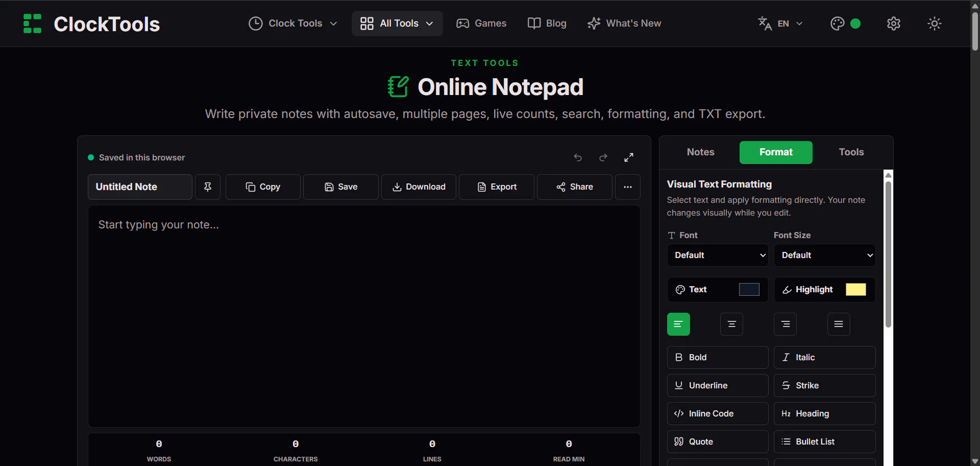This screenshot has height=466, width=980.
Task: Open What's New section
Action: (x=624, y=24)
